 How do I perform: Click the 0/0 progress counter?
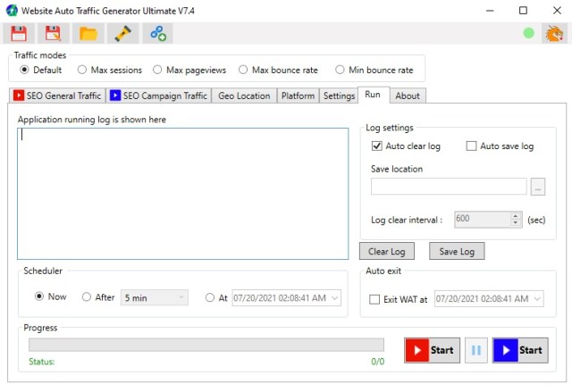377,362
